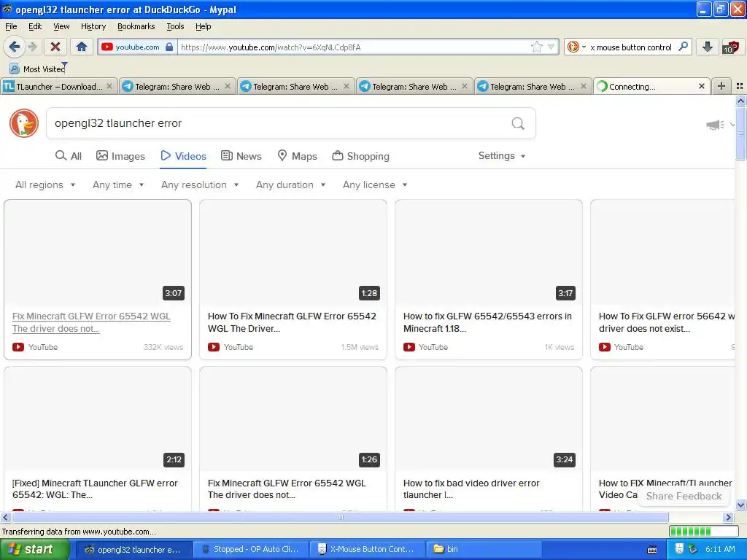Click the DuckDuckGo search input field
Viewport: 747px width, 560px height.
[x=279, y=123]
